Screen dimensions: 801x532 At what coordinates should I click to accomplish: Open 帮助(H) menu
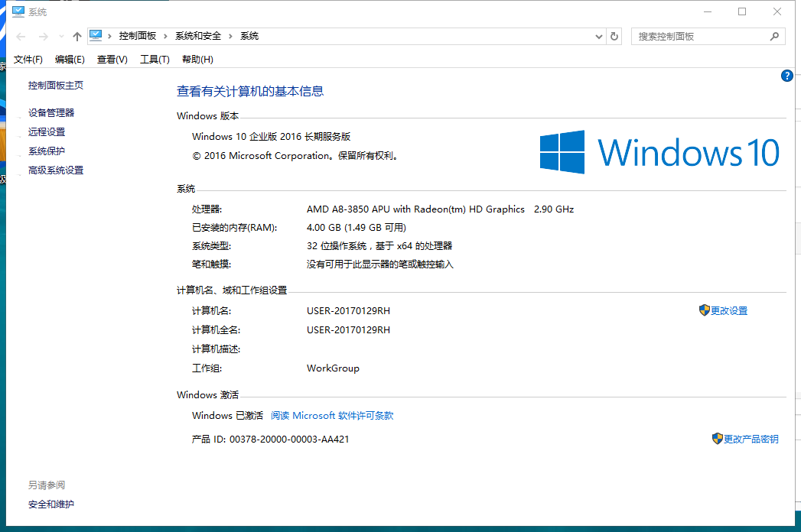coord(197,59)
